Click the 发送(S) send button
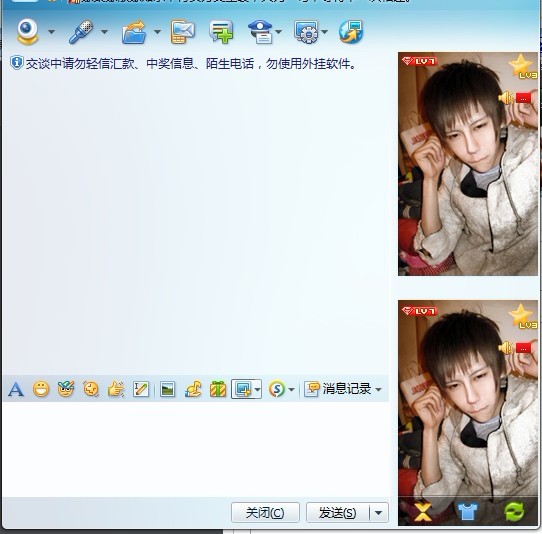542x534 pixels. (337, 513)
